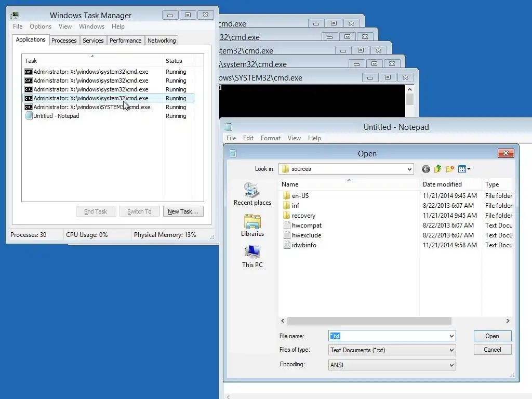Switch to the Services tab
The width and height of the screenshot is (532, 399).
click(x=93, y=41)
